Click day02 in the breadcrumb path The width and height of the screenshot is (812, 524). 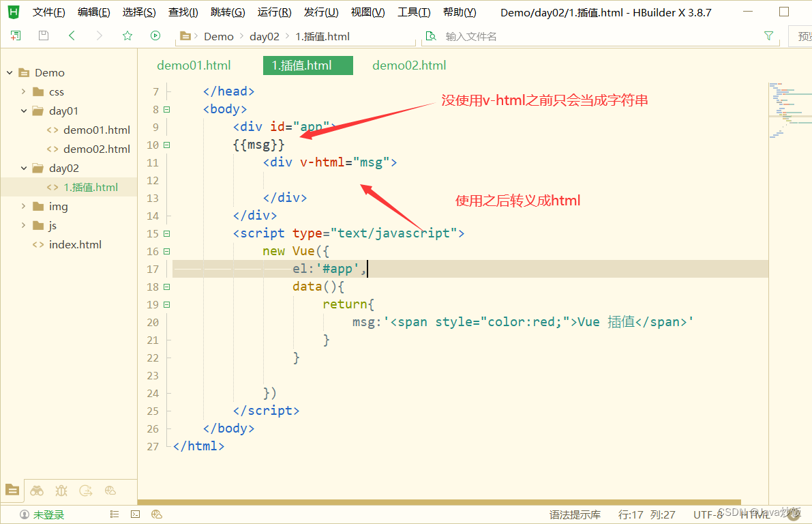pyautogui.click(x=264, y=37)
